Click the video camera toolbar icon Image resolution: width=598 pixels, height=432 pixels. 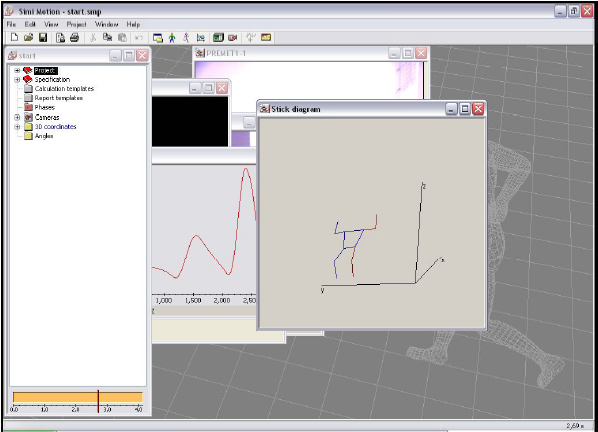coord(233,37)
